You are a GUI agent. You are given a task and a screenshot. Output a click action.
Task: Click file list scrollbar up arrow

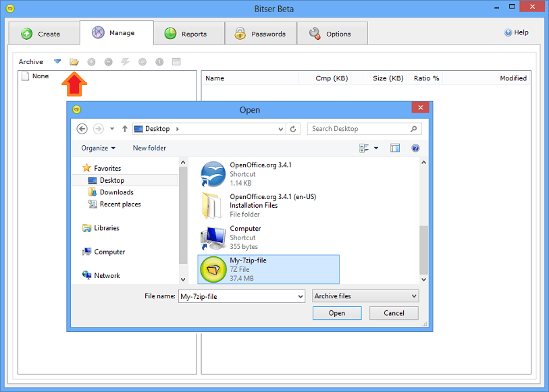click(423, 162)
